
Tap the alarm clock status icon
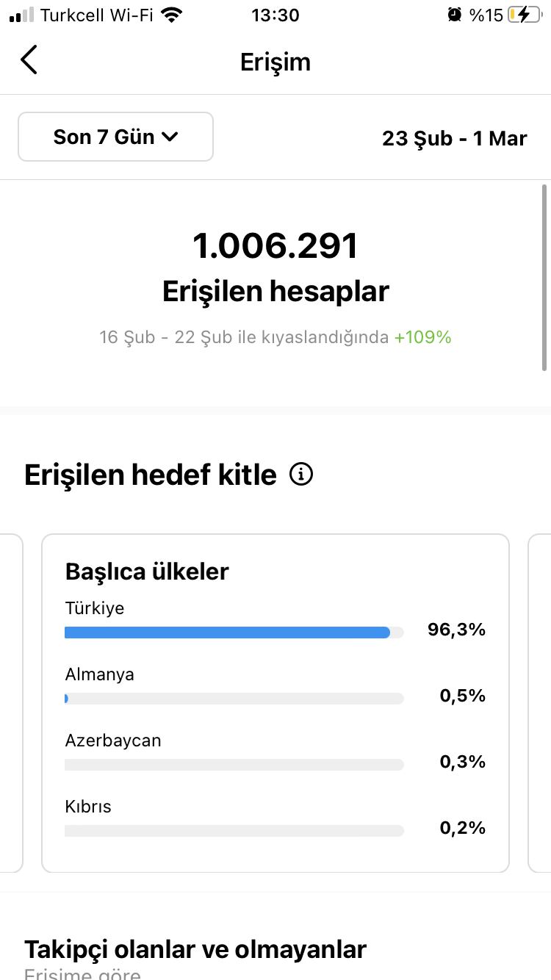click(x=455, y=15)
